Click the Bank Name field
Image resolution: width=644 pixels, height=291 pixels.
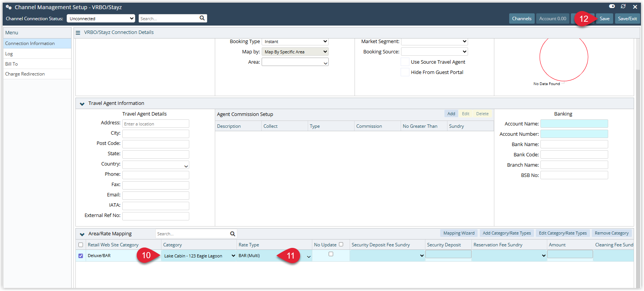coord(574,144)
